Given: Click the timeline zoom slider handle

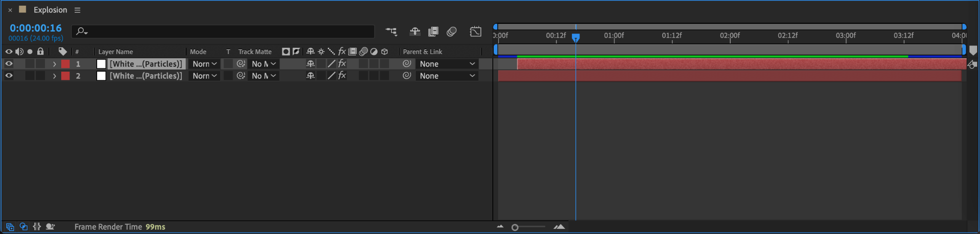Looking at the screenshot, I should [515, 227].
